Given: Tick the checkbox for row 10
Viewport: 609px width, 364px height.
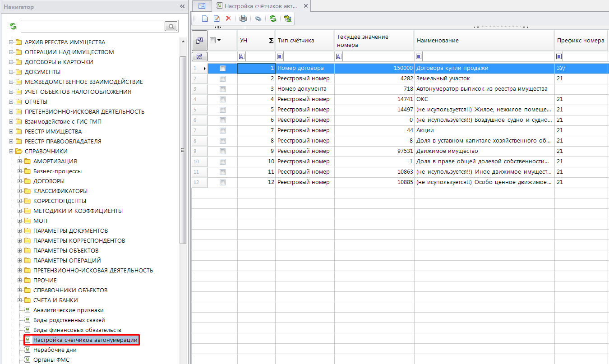Looking at the screenshot, I should click(x=222, y=161).
